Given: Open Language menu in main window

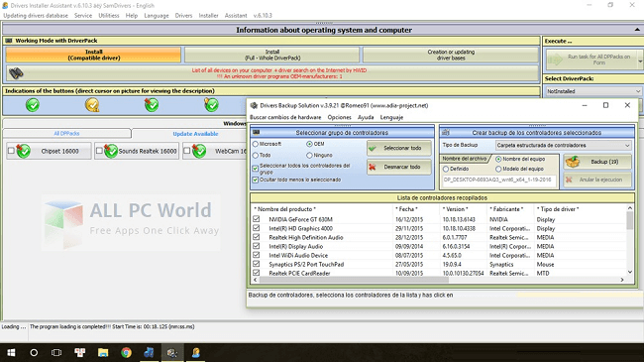Looking at the screenshot, I should pyautogui.click(x=157, y=16).
